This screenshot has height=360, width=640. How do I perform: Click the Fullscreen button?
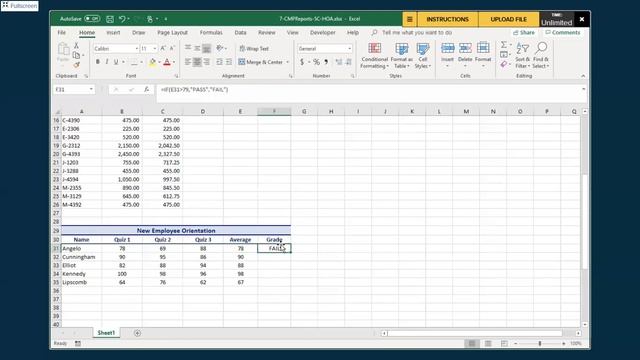(20, 6)
